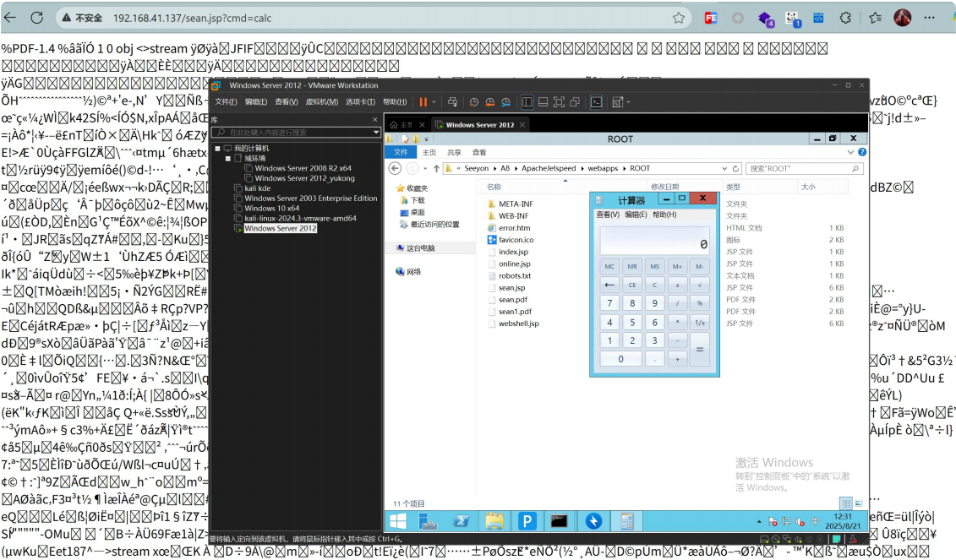The width and height of the screenshot is (956, 560).
Task: Open browser settings and more menu
Action: coord(929,18)
